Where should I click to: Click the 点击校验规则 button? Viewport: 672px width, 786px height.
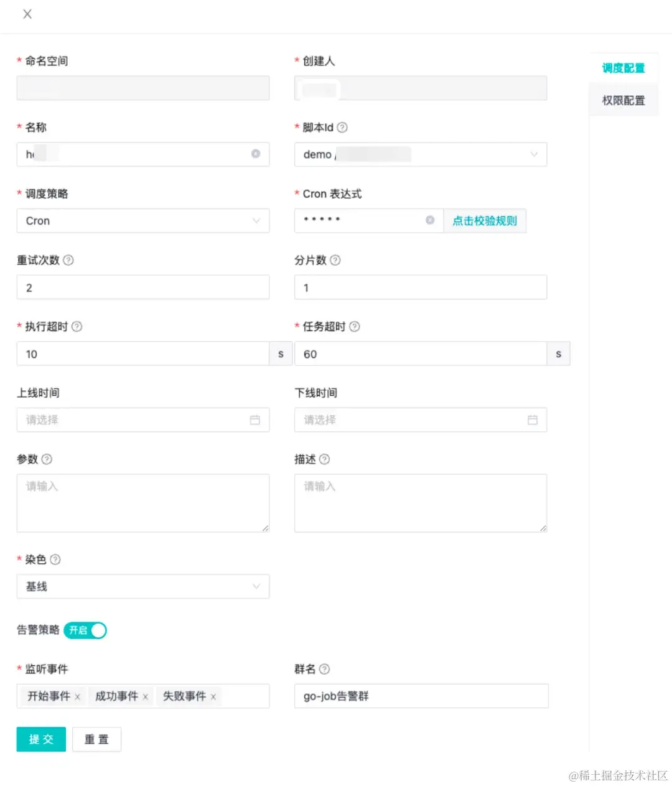(485, 221)
